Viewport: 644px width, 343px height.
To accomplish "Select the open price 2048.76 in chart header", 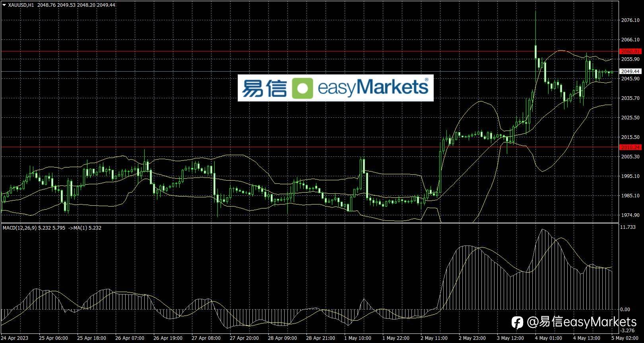I will click(x=47, y=5).
